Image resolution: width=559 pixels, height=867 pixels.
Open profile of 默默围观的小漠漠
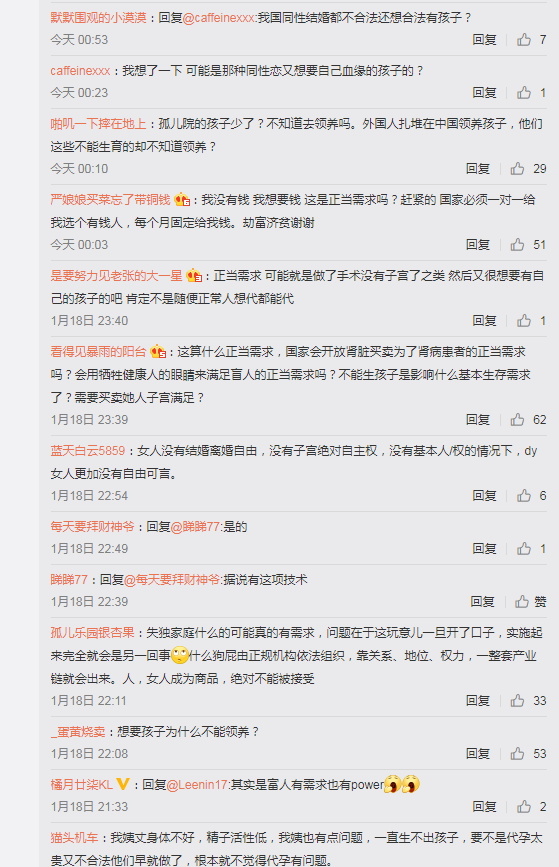pos(98,18)
